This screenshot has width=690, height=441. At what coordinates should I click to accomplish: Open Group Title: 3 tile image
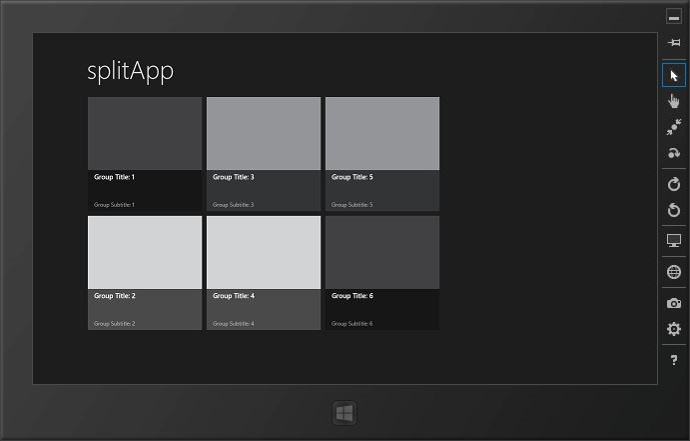click(264, 133)
